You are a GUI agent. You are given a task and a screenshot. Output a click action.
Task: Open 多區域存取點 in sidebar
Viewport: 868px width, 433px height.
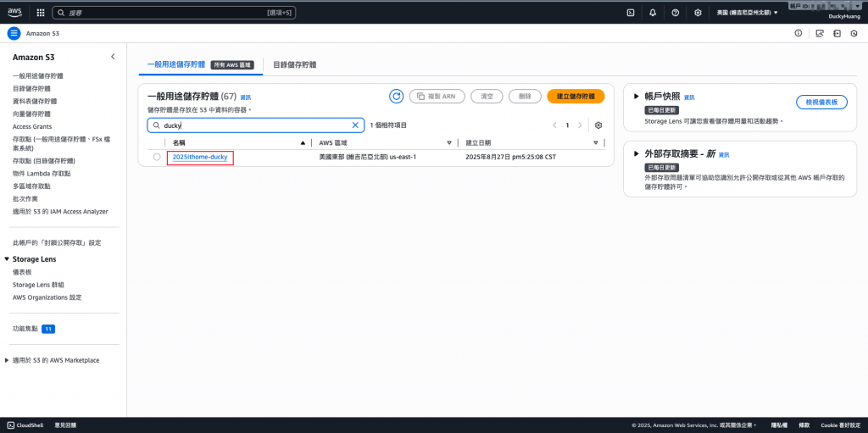(31, 186)
